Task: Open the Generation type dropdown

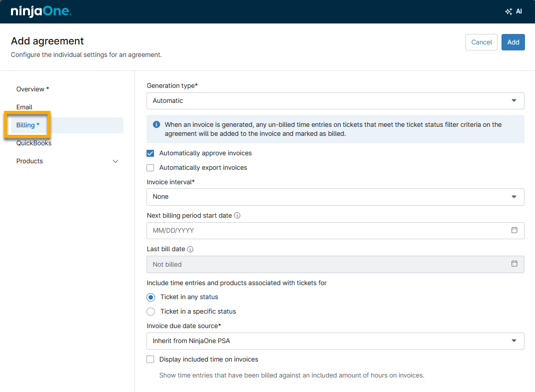Action: [x=335, y=101]
